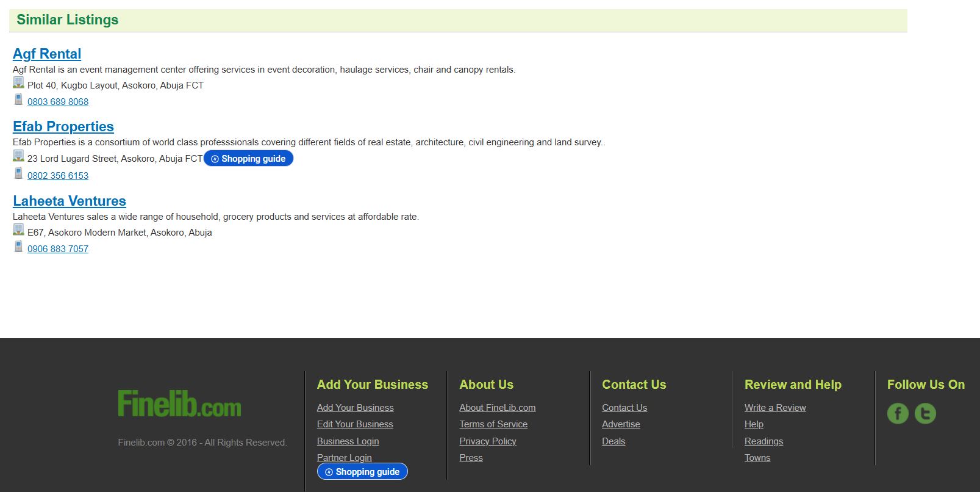Click the address E67, Asokoro Modern Market

click(x=120, y=233)
